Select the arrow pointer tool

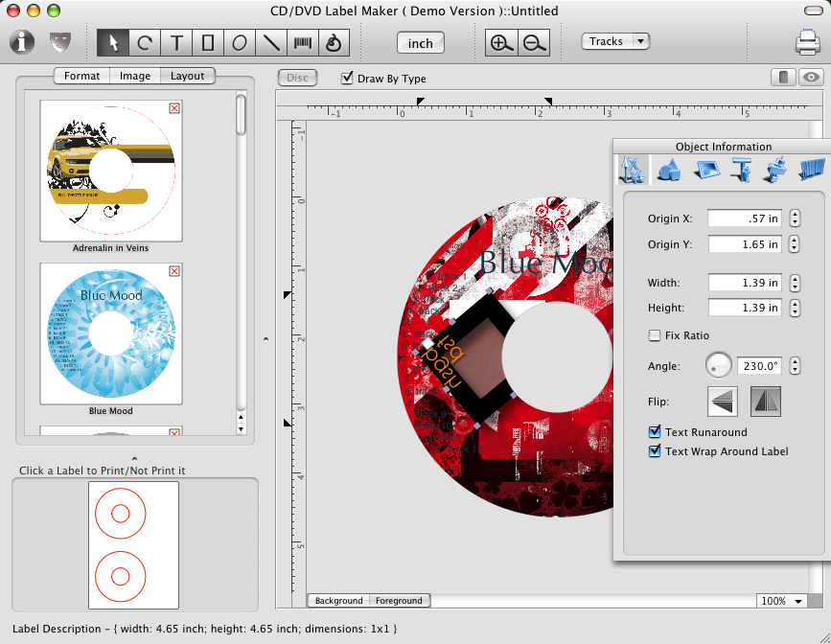click(113, 43)
